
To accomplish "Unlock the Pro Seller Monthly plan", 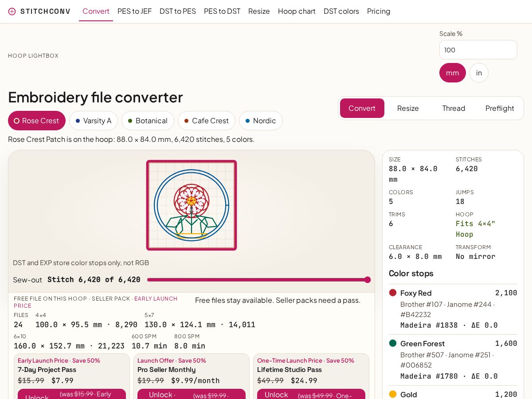I will point(192,394).
